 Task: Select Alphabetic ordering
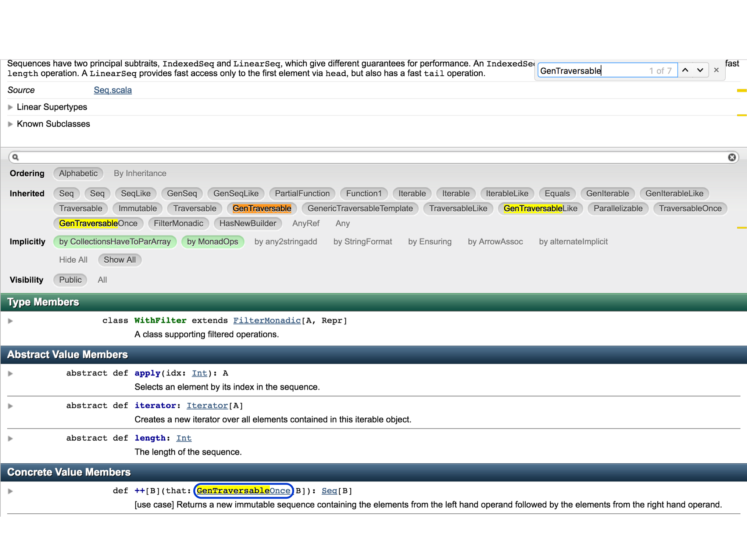[78, 173]
